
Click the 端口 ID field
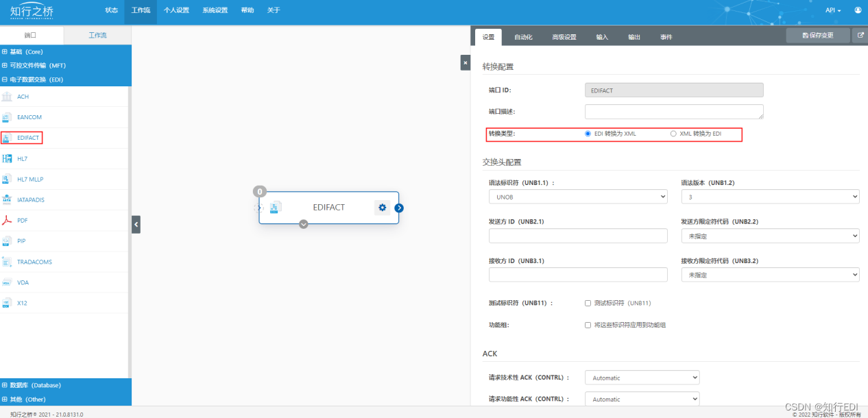(x=674, y=90)
